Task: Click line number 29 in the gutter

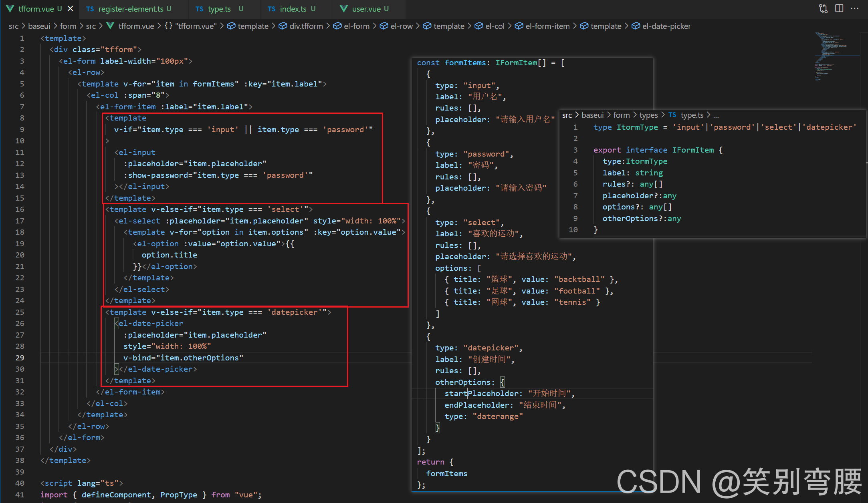Action: click(x=20, y=358)
